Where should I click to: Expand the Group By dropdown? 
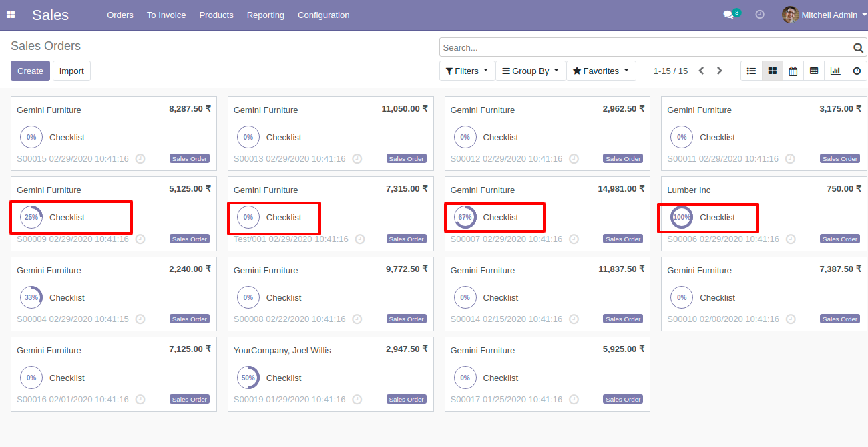tap(530, 71)
